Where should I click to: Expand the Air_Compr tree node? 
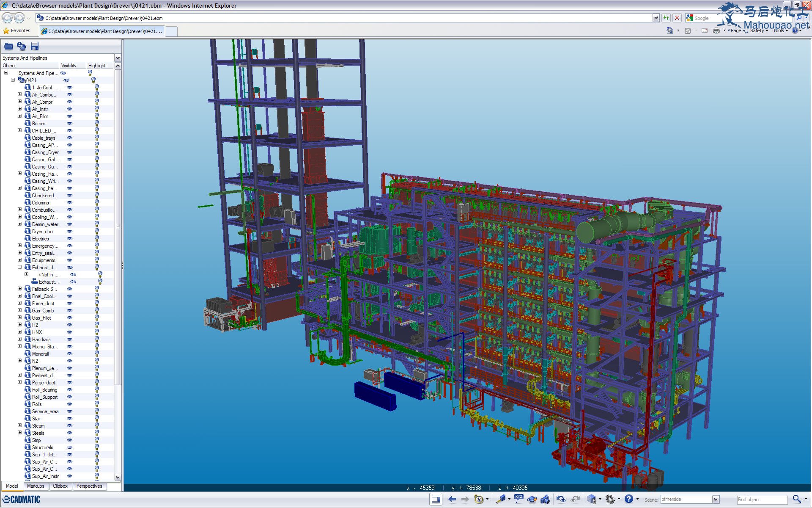pos(19,102)
